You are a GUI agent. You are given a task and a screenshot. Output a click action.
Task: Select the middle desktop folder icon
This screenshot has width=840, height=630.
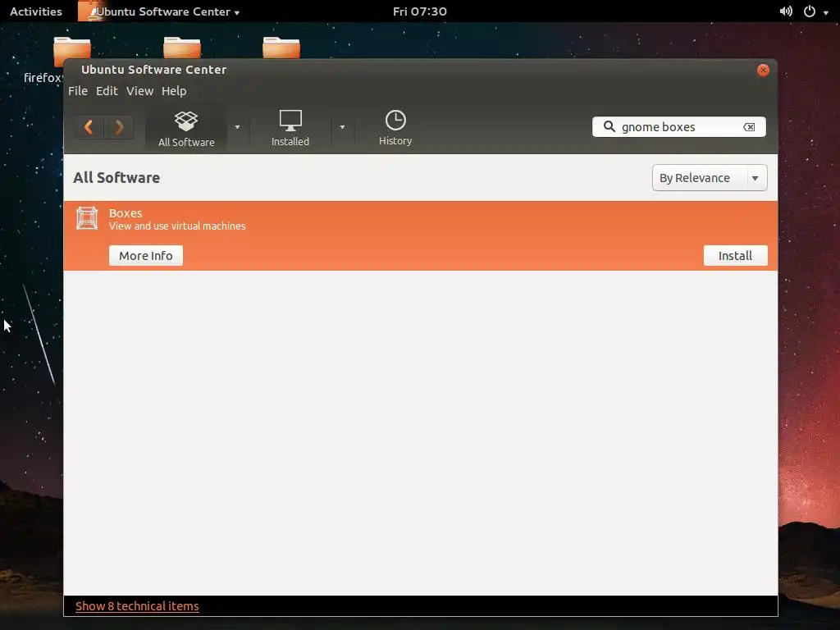[182, 47]
